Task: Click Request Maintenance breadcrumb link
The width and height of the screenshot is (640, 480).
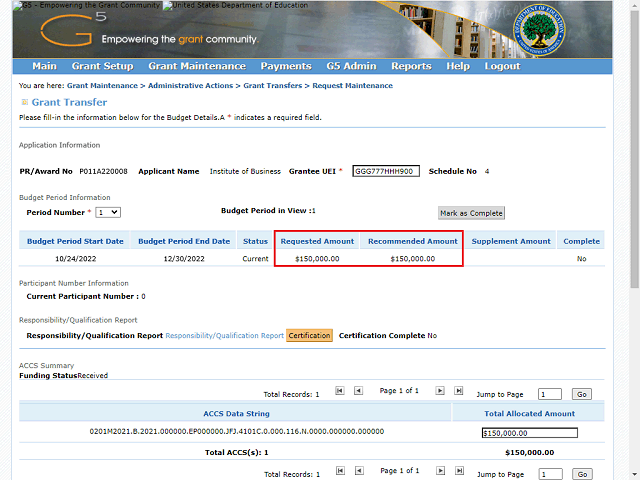Action: tap(353, 86)
